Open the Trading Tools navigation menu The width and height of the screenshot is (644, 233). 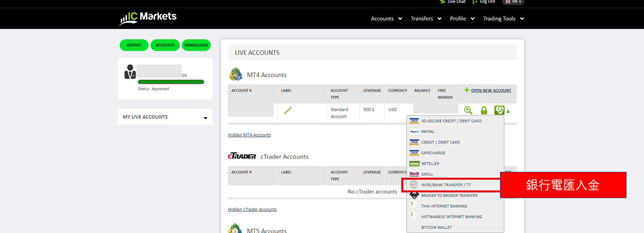click(x=504, y=19)
